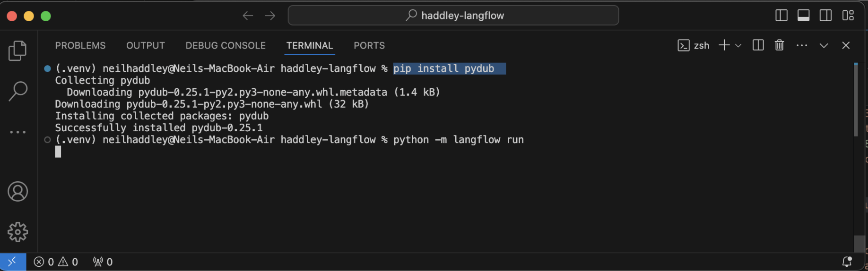Image resolution: width=868 pixels, height=271 pixels.
Task: Click the haddley-langflow search box
Action: pos(453,16)
